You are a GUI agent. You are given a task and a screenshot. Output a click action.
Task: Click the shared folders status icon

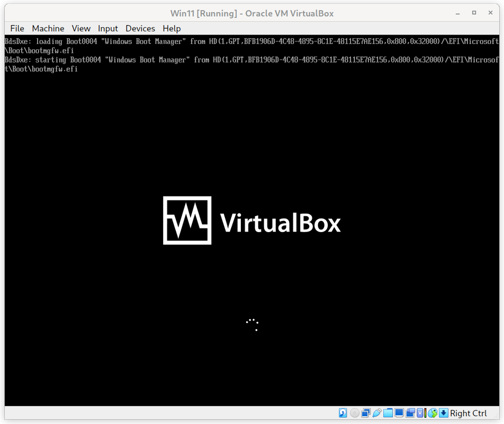388,413
